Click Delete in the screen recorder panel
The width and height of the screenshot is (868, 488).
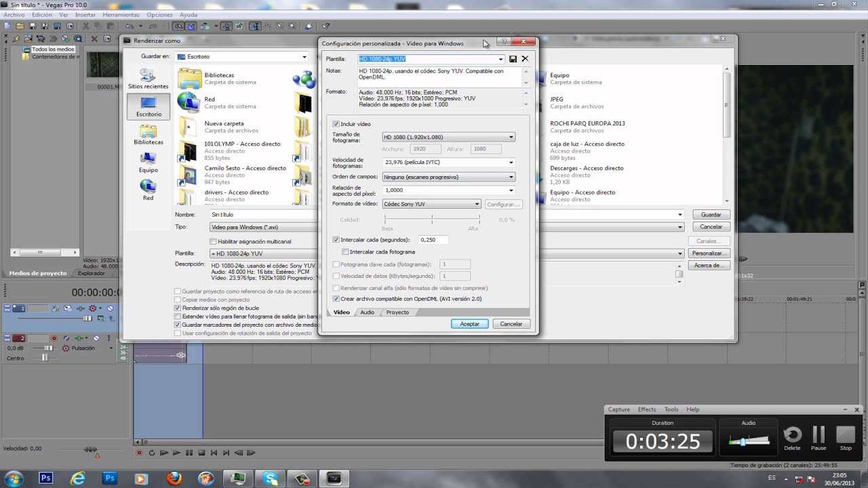click(792, 438)
